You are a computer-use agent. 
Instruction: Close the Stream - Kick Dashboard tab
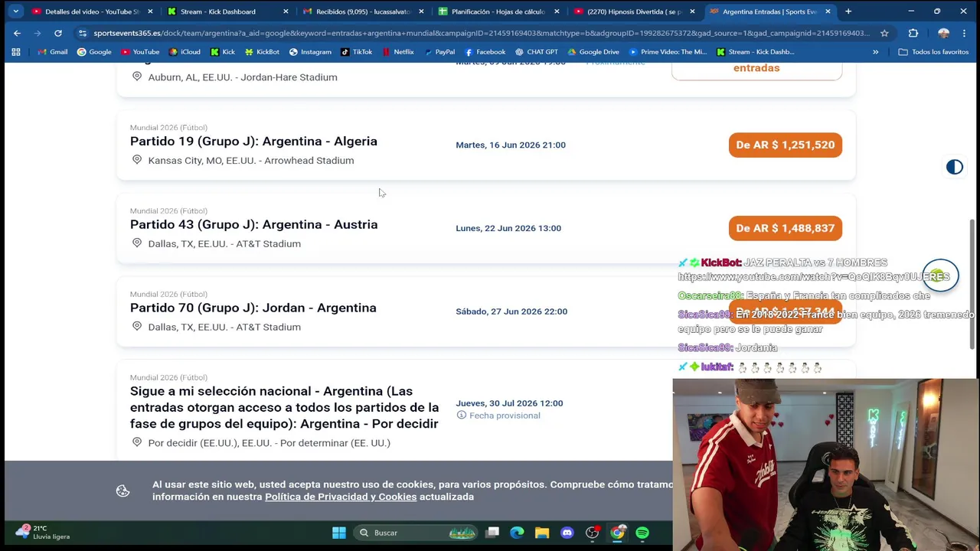[x=286, y=11]
